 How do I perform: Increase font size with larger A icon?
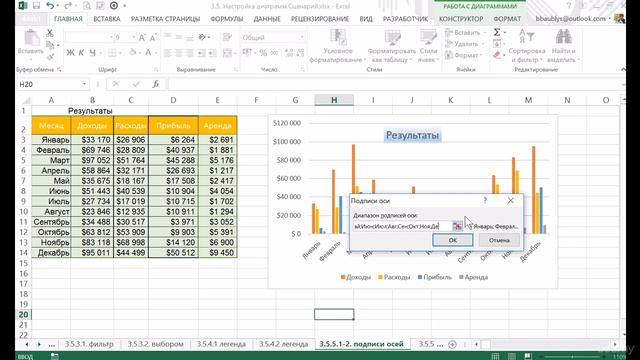[x=142, y=38]
